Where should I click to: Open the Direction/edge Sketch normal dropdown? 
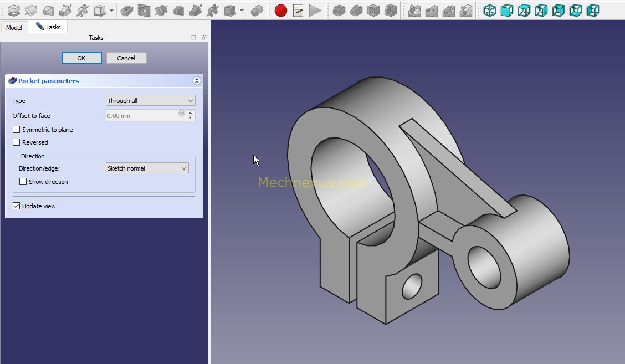(147, 168)
